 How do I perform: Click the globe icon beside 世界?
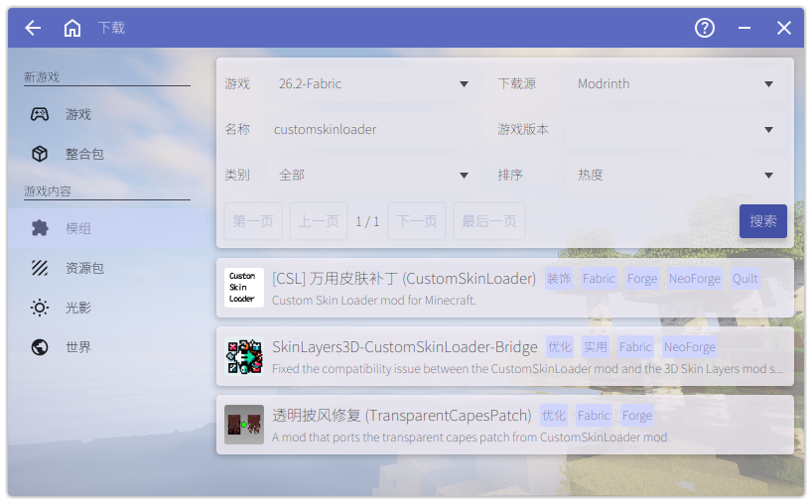pyautogui.click(x=40, y=347)
